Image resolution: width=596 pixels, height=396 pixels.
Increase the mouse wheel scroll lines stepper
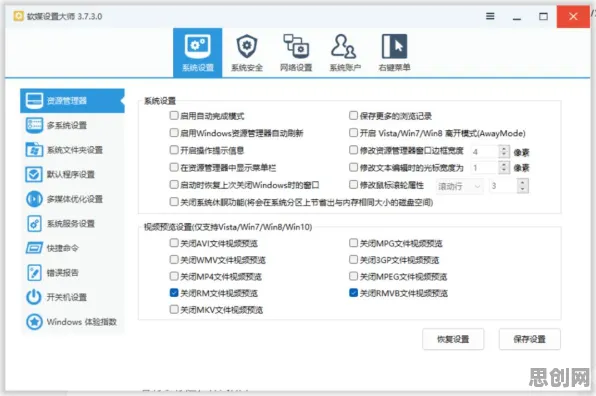523,182
